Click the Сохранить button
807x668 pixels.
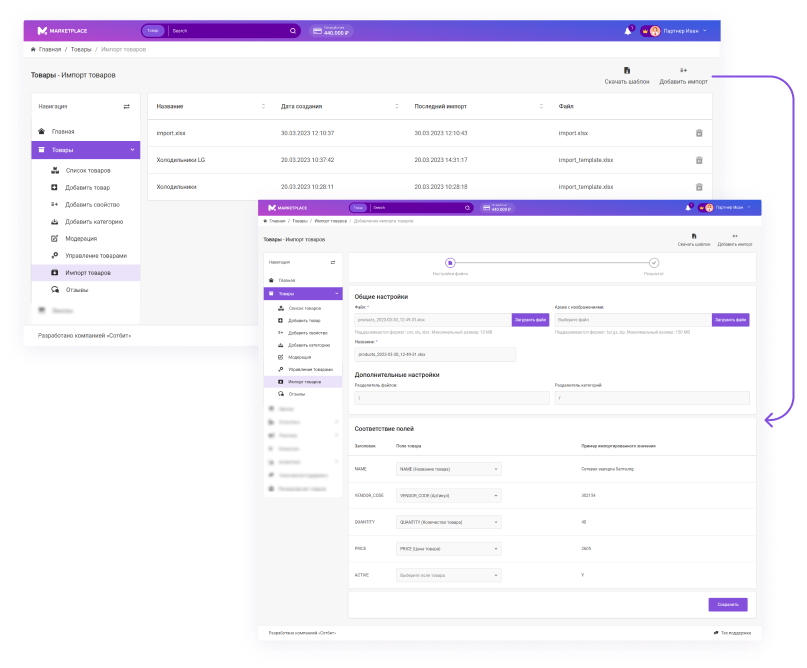(x=727, y=604)
